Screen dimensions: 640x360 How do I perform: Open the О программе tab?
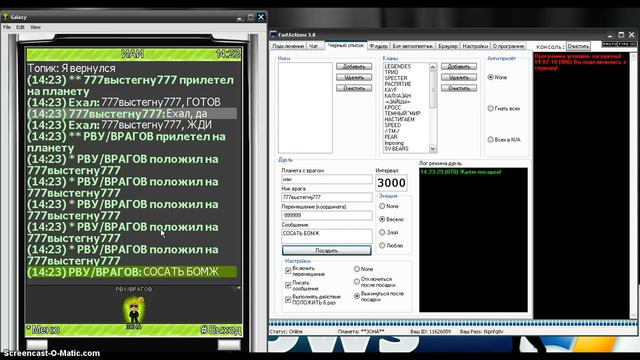pos(508,46)
